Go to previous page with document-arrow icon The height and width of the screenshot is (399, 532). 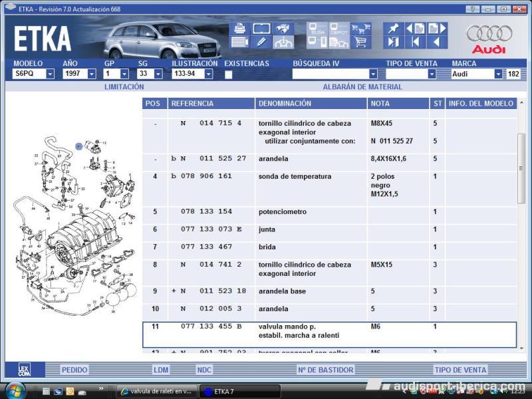(415, 29)
